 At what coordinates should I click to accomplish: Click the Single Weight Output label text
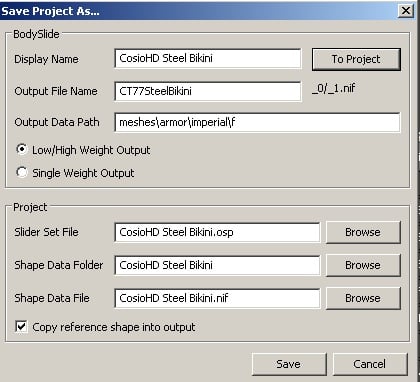pyautogui.click(x=83, y=173)
